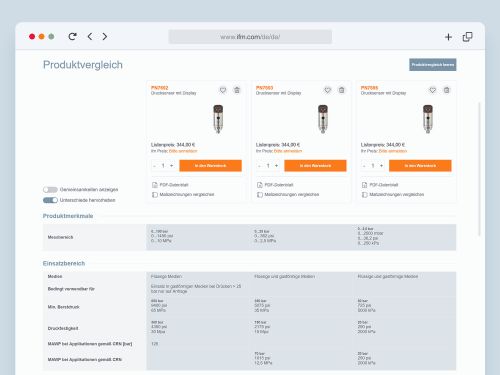Decrease the PN7093 quantity with the minus button

[259, 166]
